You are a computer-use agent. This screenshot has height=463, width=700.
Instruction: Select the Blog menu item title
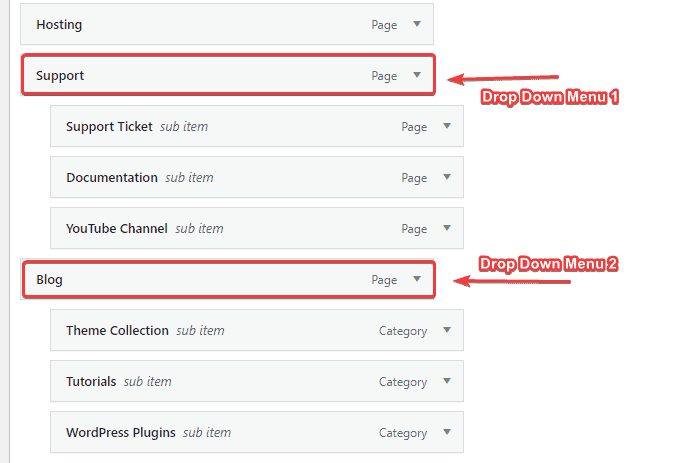[49, 280]
